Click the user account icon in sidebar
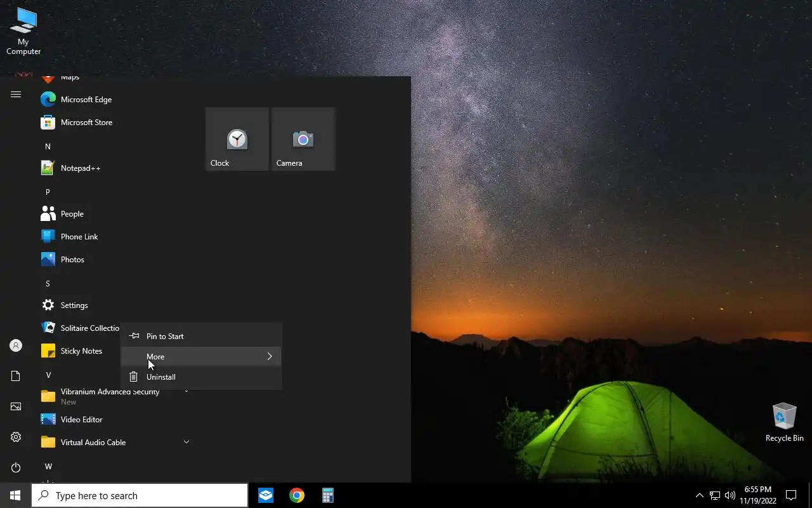Viewport: 812px width, 508px height. click(16, 345)
